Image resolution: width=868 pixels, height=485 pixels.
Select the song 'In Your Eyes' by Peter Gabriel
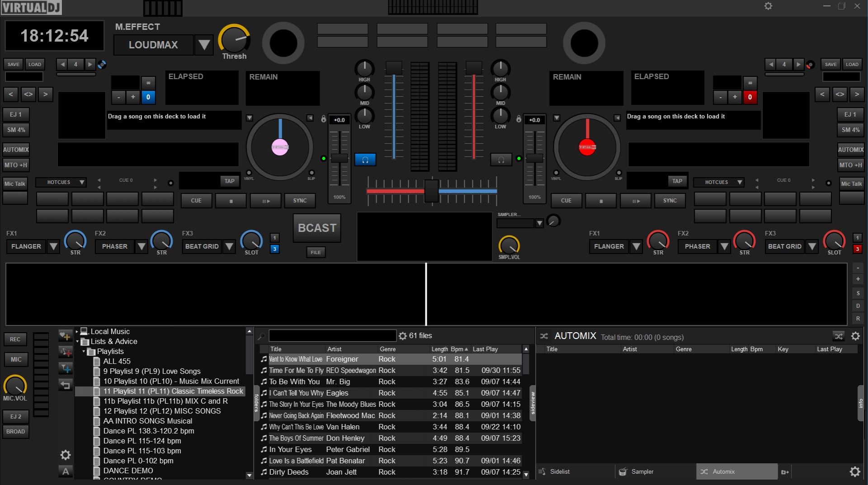(391, 449)
